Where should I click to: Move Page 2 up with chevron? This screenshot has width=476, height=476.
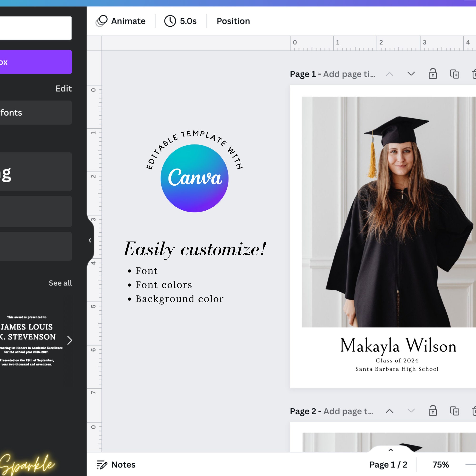pos(389,411)
